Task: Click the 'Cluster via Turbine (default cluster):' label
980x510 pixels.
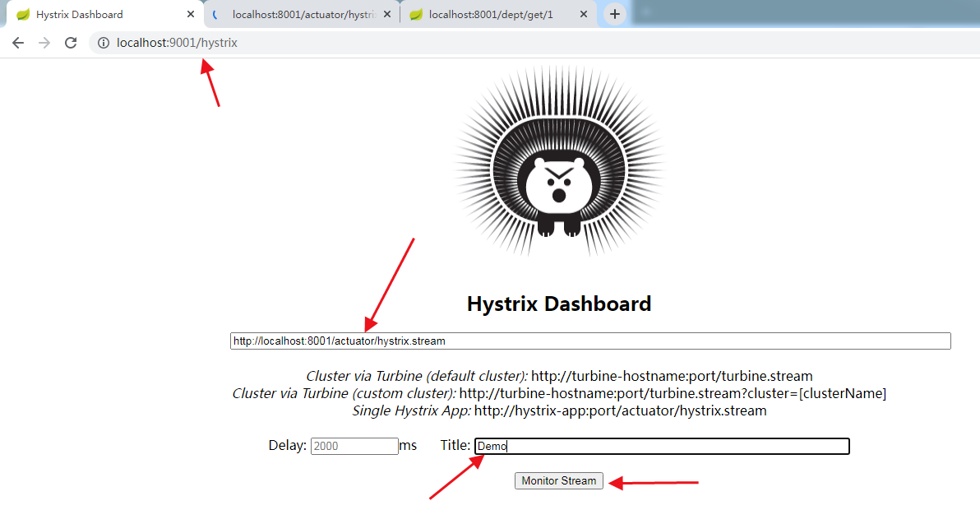Action: point(417,376)
